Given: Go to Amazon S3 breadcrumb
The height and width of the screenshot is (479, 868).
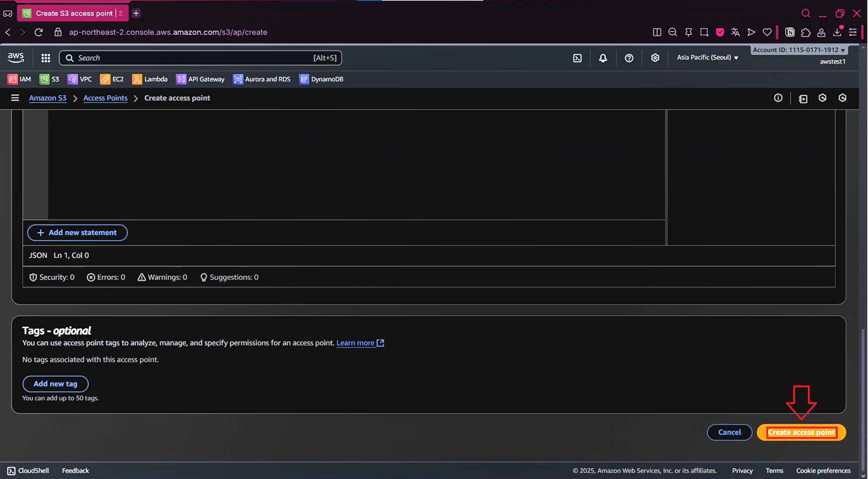Looking at the screenshot, I should [x=48, y=98].
